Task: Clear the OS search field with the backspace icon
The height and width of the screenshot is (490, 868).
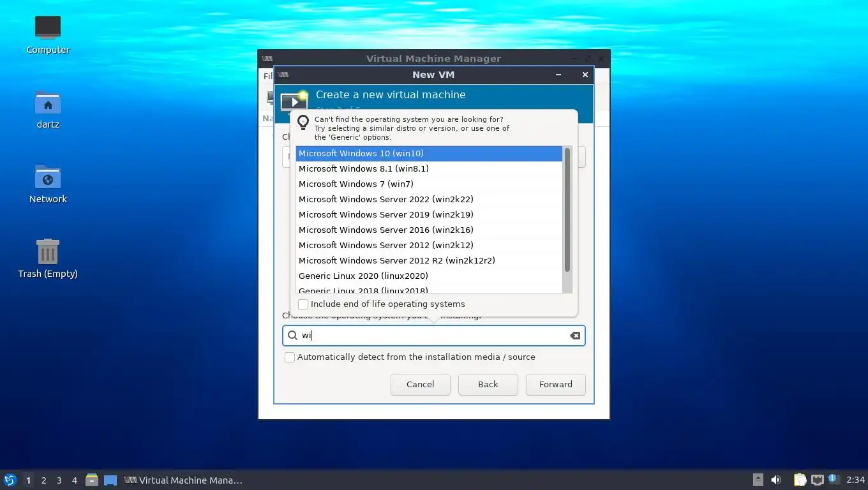Action: (575, 336)
